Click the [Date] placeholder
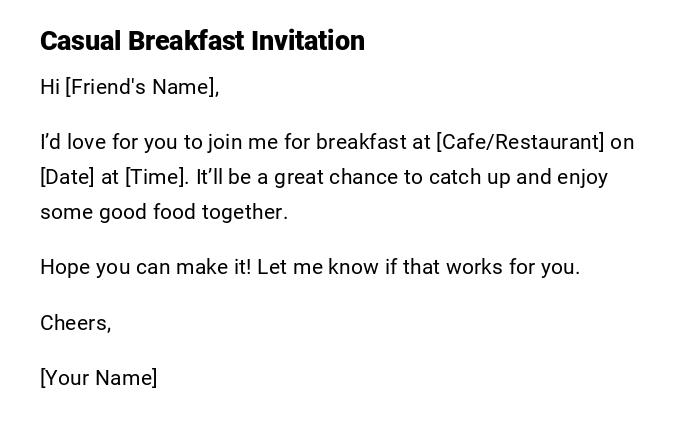The height and width of the screenshot is (440, 700). click(x=67, y=177)
